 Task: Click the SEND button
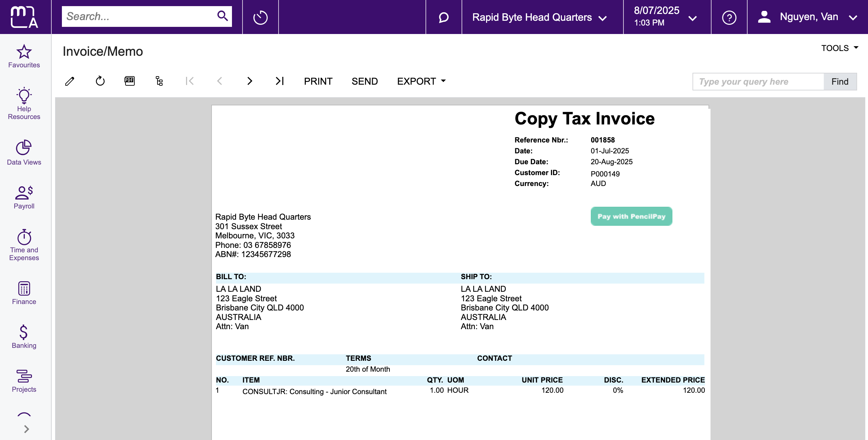[365, 81]
